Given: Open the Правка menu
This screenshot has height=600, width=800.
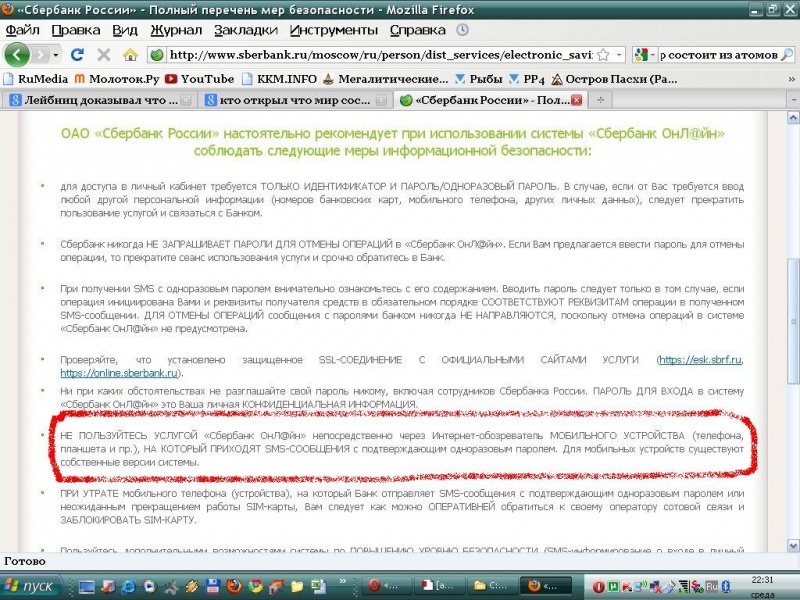Looking at the screenshot, I should [76, 30].
